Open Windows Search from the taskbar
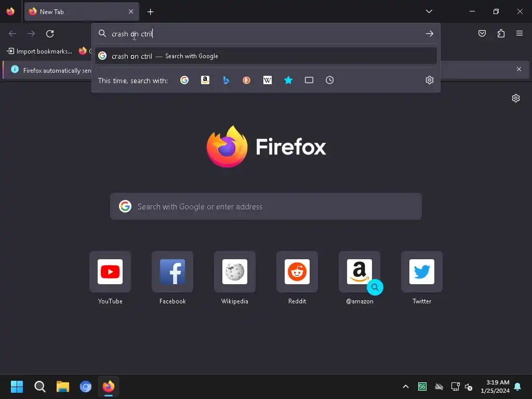The height and width of the screenshot is (399, 532). tap(39, 387)
